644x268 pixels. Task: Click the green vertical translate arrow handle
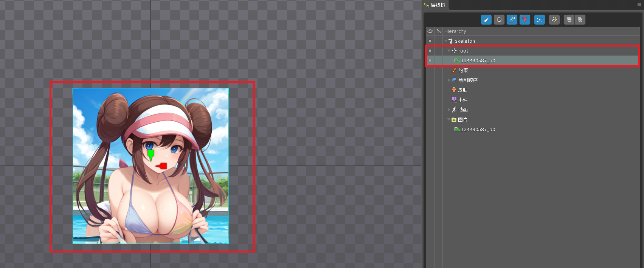pos(151,155)
